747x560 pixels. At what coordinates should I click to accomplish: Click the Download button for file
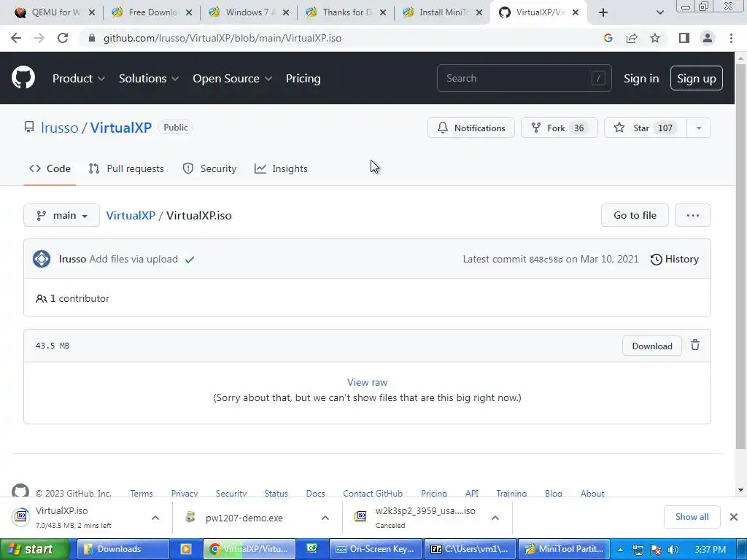click(x=651, y=346)
